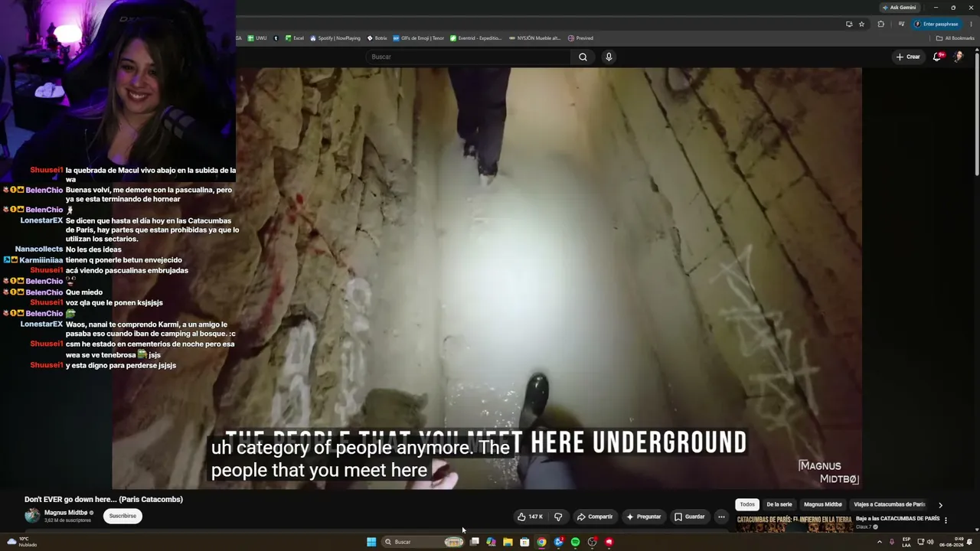
Task: Open the Excel bookmark
Action: 295,38
